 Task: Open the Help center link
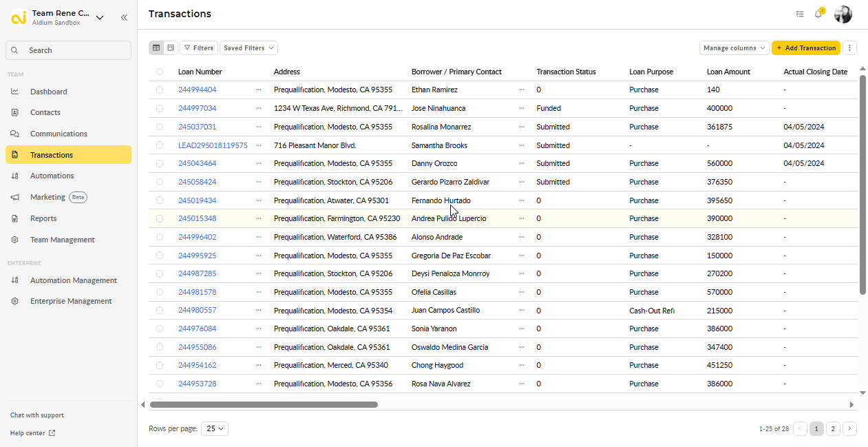[33, 433]
